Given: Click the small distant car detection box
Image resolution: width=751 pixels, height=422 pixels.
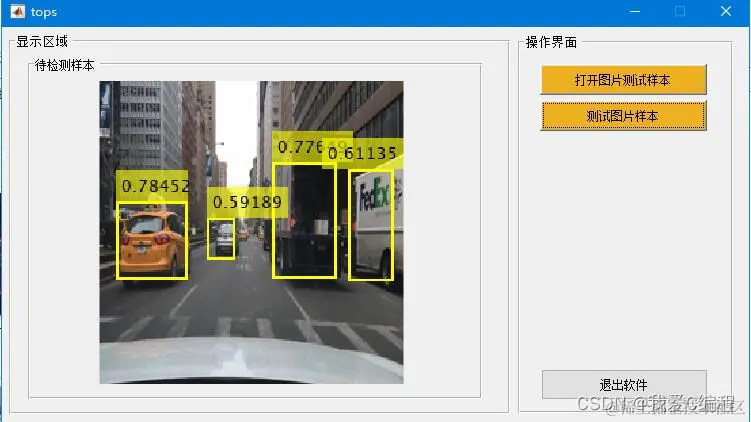Looking at the screenshot, I should coord(221,239).
